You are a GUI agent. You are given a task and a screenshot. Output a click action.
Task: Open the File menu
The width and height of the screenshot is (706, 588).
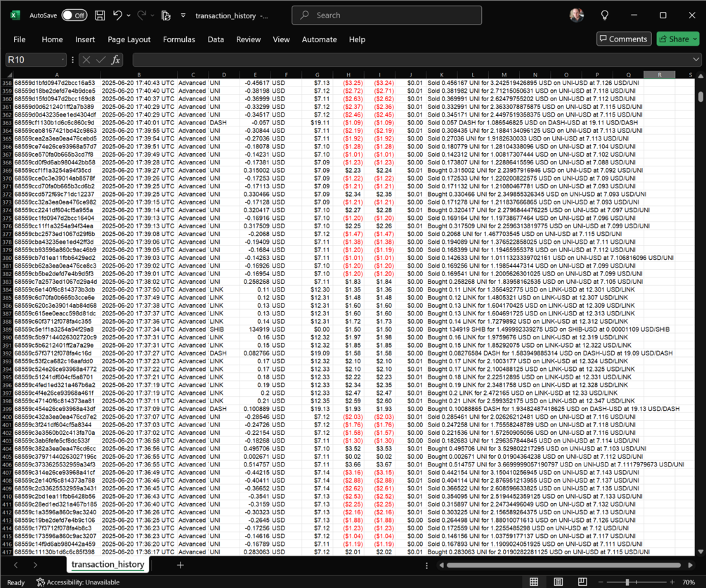pos(20,39)
